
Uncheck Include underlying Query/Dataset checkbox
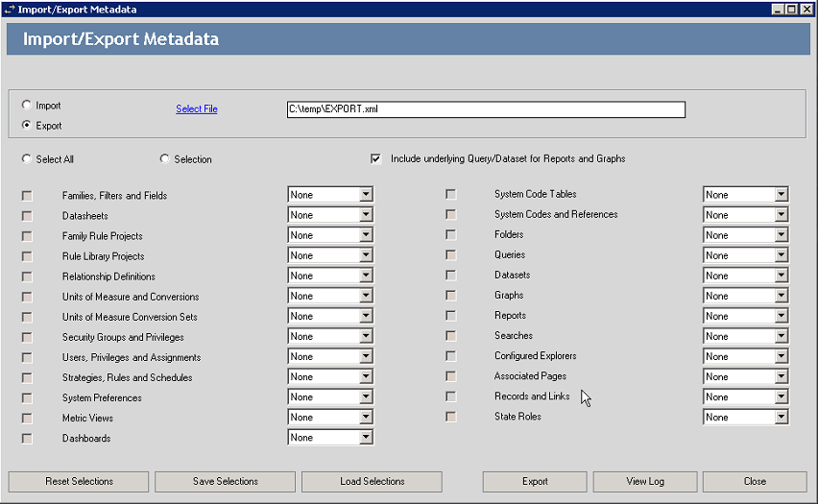[375, 158]
